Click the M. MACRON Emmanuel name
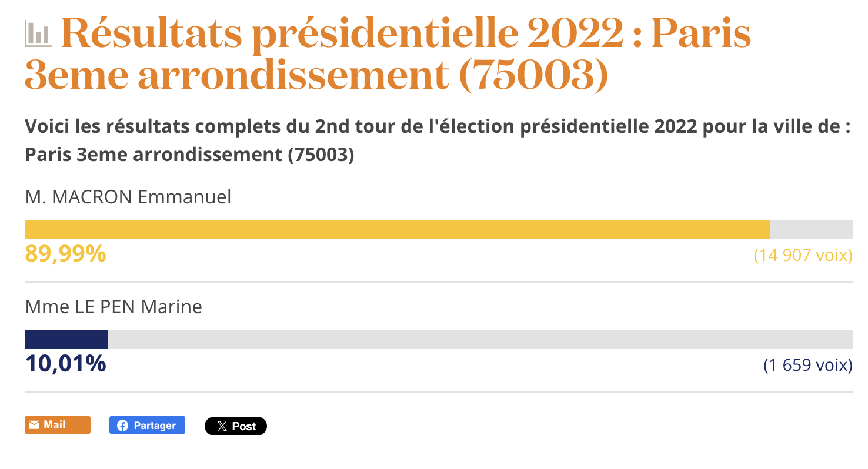Viewport: 868px width, 469px height. [128, 197]
